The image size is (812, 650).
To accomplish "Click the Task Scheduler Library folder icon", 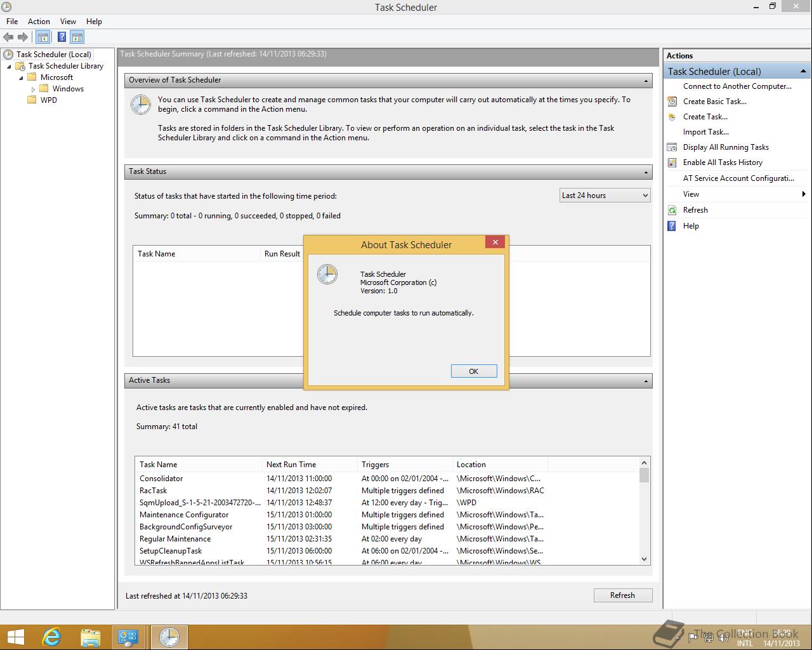I will [20, 66].
